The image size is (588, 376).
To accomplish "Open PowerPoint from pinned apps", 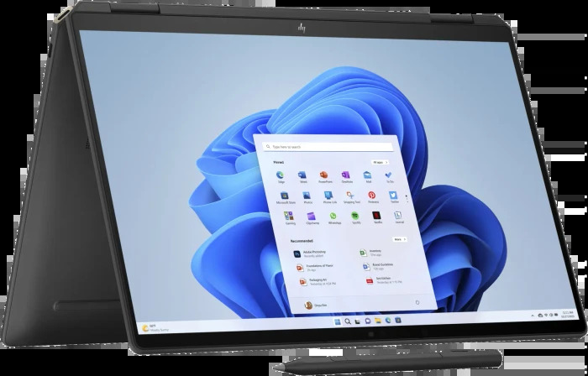I will 324,175.
